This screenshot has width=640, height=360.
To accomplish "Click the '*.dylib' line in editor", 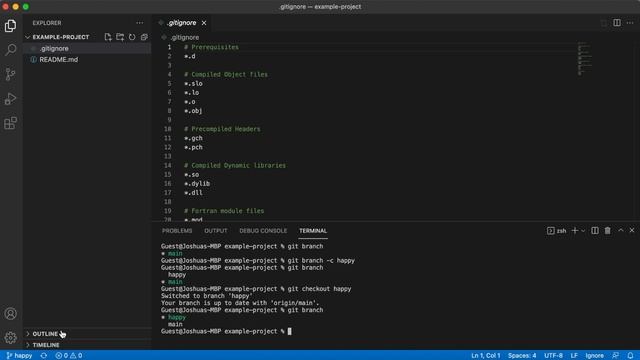I will pos(197,184).
